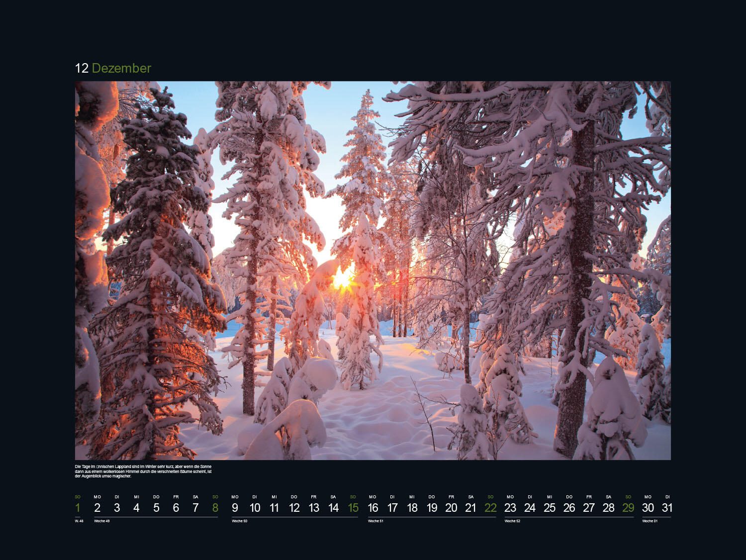Pick date 27 in the date row
746x560 pixels.
(589, 508)
